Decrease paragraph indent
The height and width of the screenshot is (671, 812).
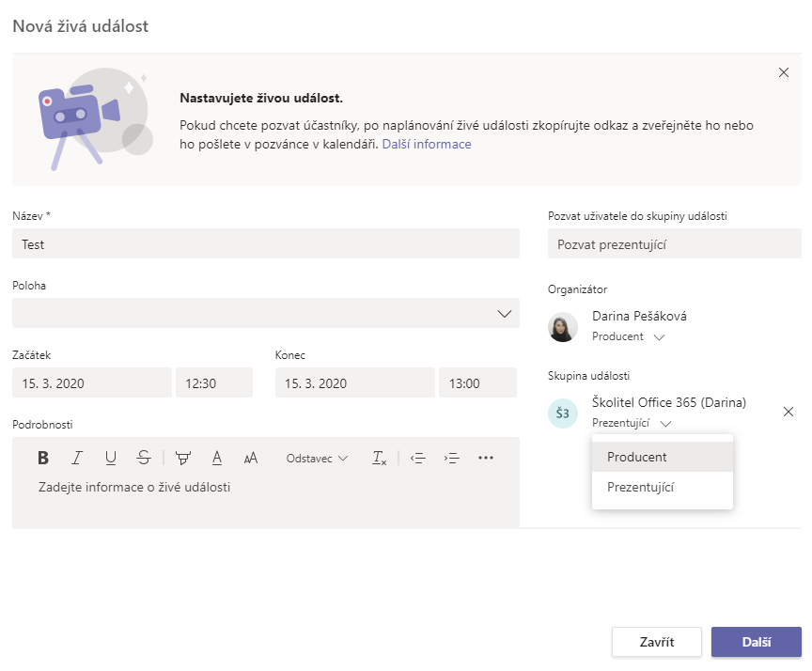[x=418, y=458]
